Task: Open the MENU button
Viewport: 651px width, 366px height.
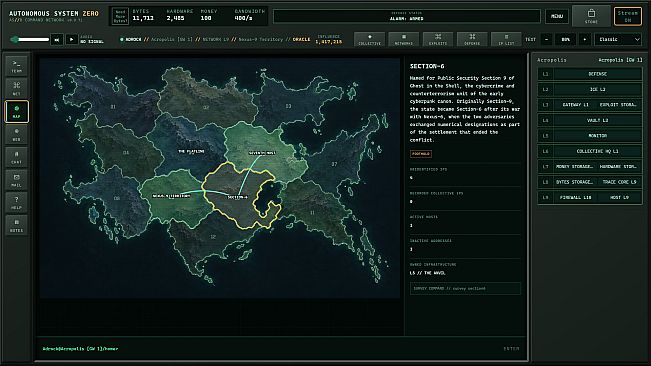Action: click(557, 16)
